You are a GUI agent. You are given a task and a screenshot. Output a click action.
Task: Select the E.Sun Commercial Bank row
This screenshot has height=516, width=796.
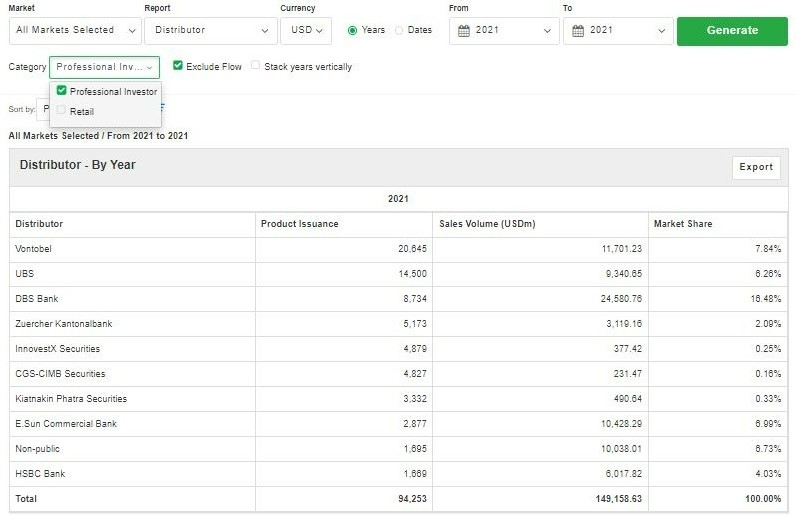click(x=399, y=424)
